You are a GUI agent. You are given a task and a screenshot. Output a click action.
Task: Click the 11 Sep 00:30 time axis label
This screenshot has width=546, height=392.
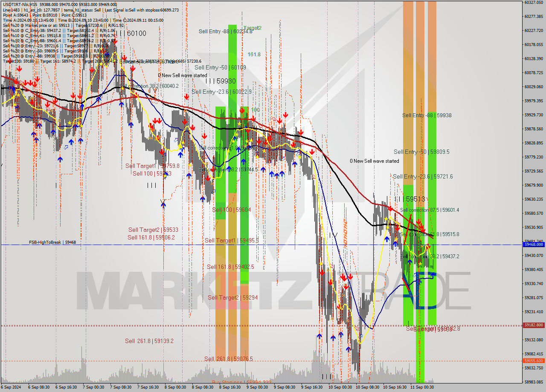pos(422,387)
